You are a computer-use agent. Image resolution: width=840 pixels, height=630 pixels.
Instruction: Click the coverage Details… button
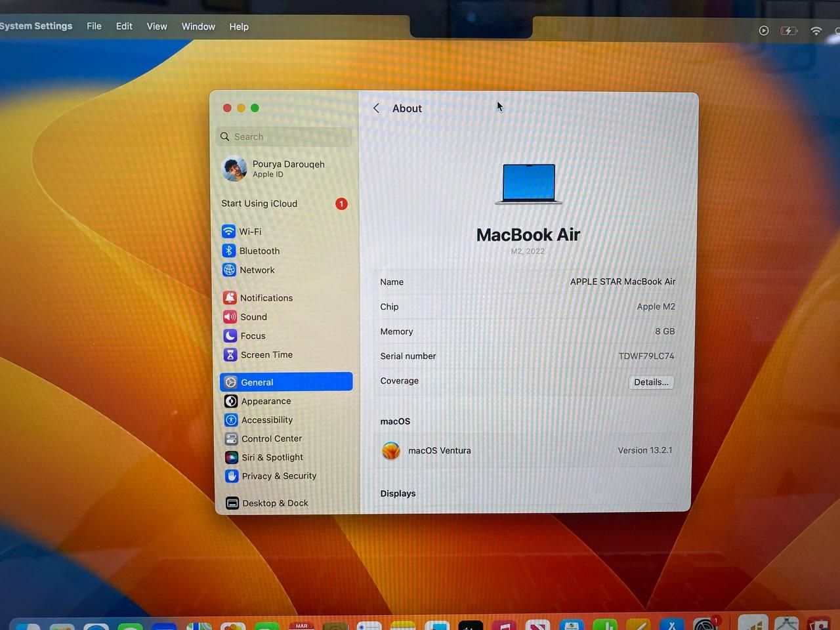coord(650,382)
